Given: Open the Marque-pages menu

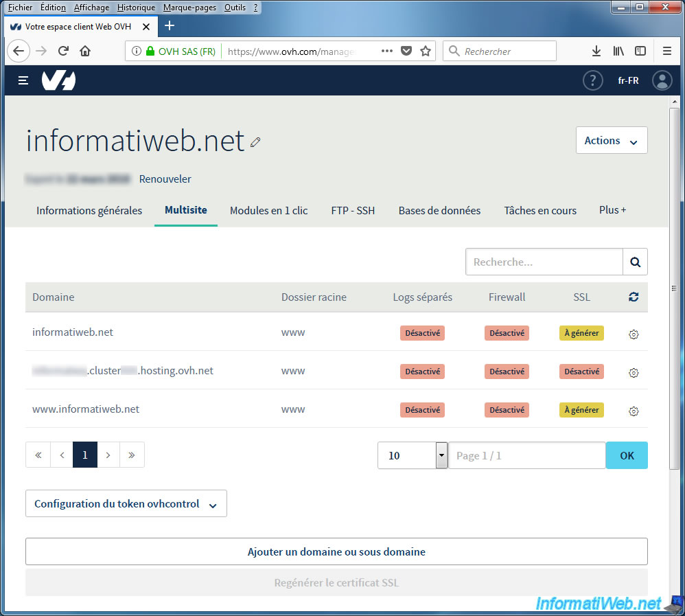Looking at the screenshot, I should (189, 8).
